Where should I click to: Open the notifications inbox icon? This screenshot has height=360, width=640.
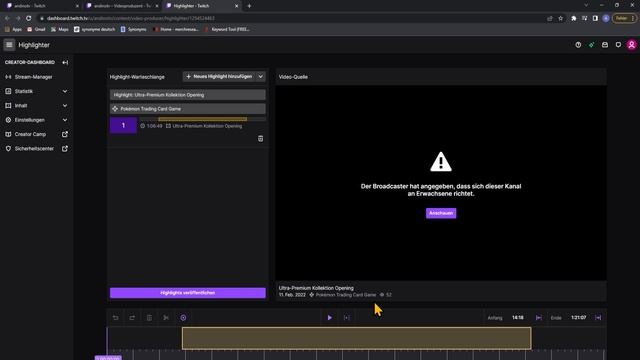605,45
